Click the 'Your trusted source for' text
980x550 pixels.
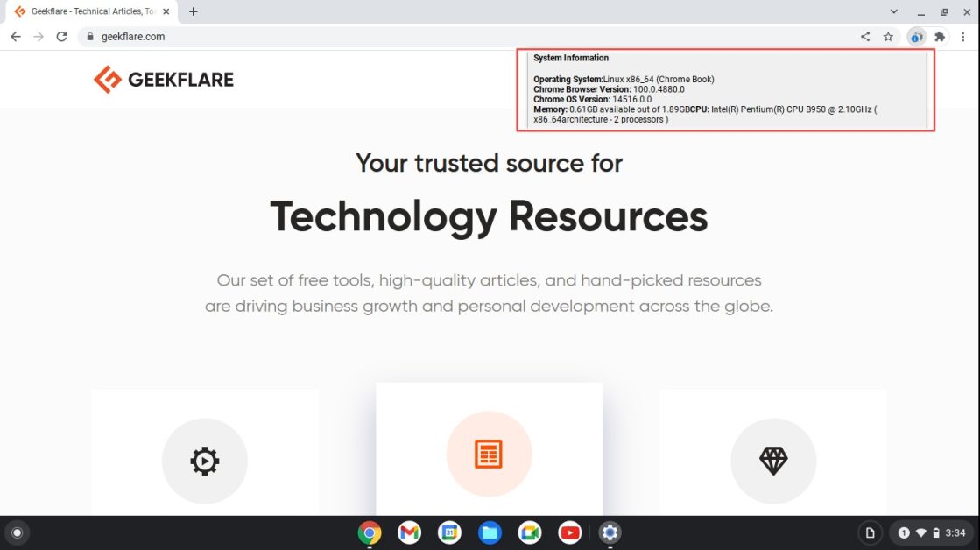489,163
